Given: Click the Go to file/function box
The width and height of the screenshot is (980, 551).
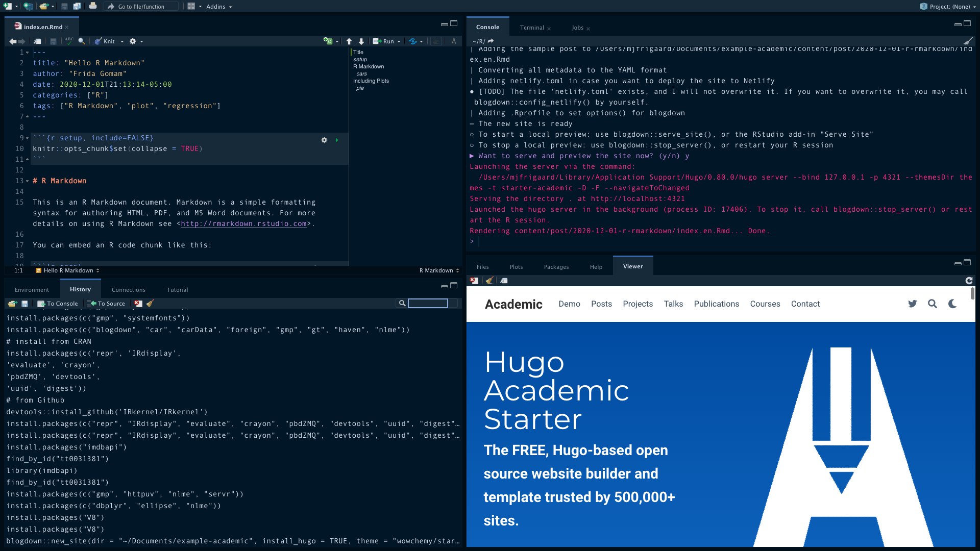Looking at the screenshot, I should 141,7.
